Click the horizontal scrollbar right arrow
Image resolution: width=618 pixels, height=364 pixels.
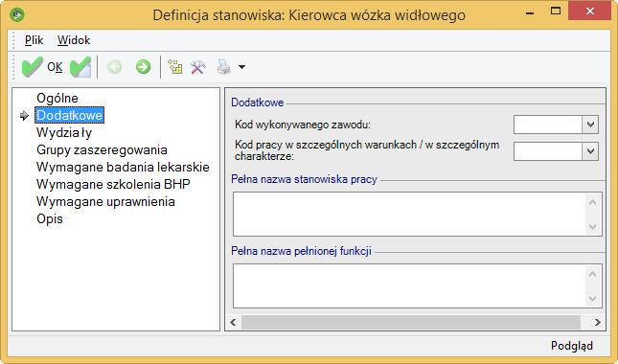coord(598,322)
